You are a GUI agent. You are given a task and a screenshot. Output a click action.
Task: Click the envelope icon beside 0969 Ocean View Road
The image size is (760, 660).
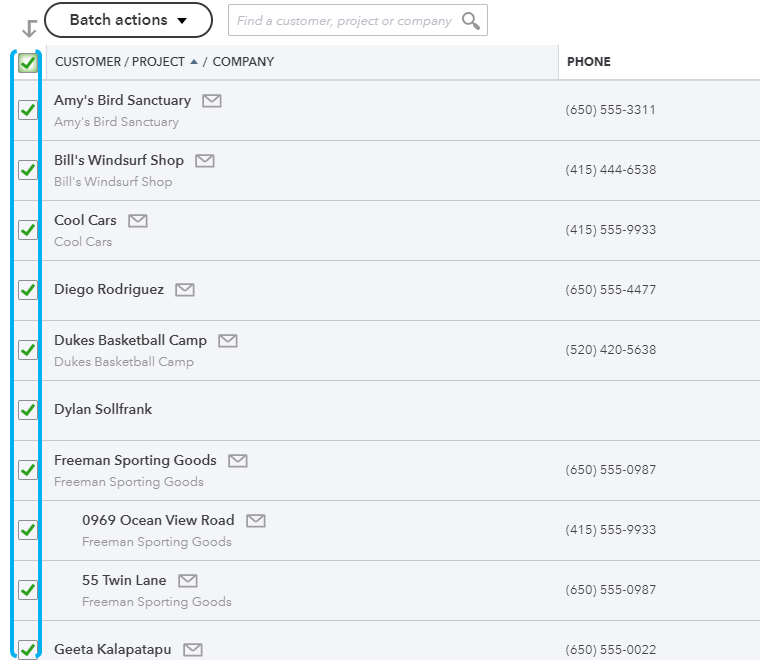tap(256, 521)
